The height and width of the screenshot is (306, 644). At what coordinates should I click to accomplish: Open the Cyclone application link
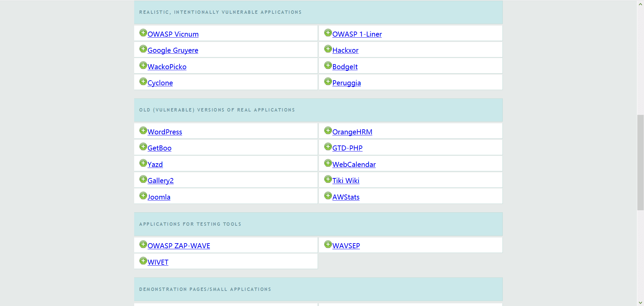click(x=160, y=83)
